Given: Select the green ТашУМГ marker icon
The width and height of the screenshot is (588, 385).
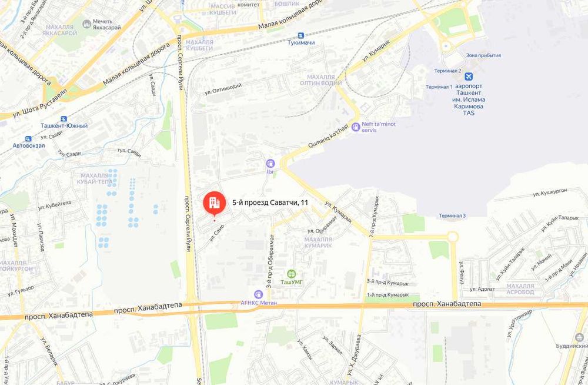Looking at the screenshot, I should click(x=292, y=274).
